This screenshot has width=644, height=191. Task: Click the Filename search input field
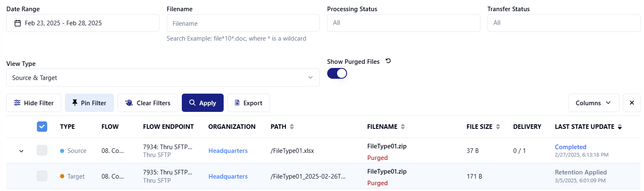tap(243, 23)
